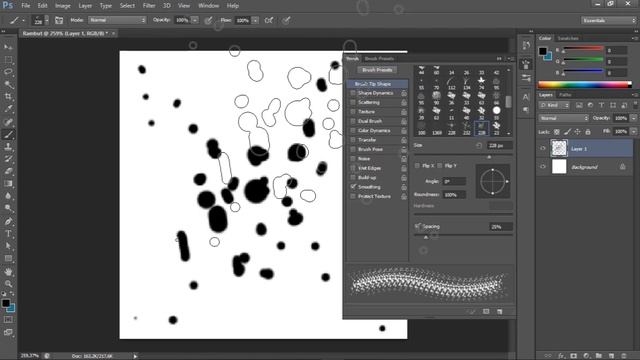Enable Dual Brush checkbox
Image resolution: width=640 pixels, height=360 pixels.
pyautogui.click(x=353, y=121)
